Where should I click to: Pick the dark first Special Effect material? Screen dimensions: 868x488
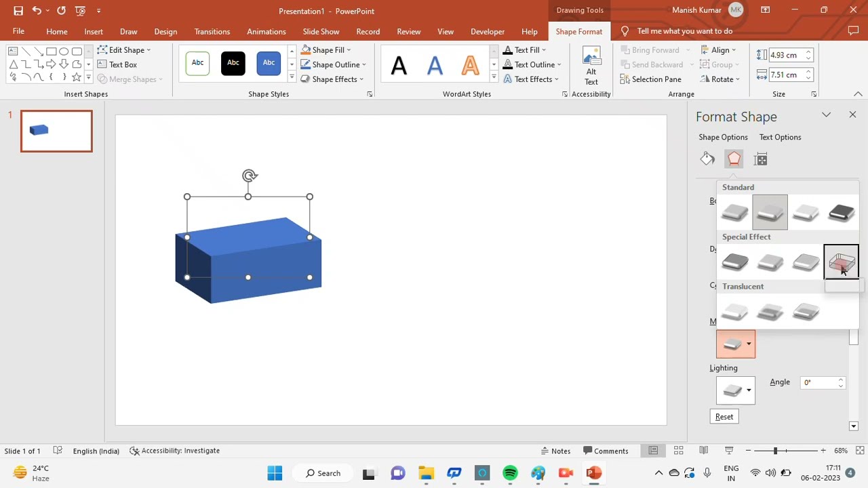coord(734,262)
